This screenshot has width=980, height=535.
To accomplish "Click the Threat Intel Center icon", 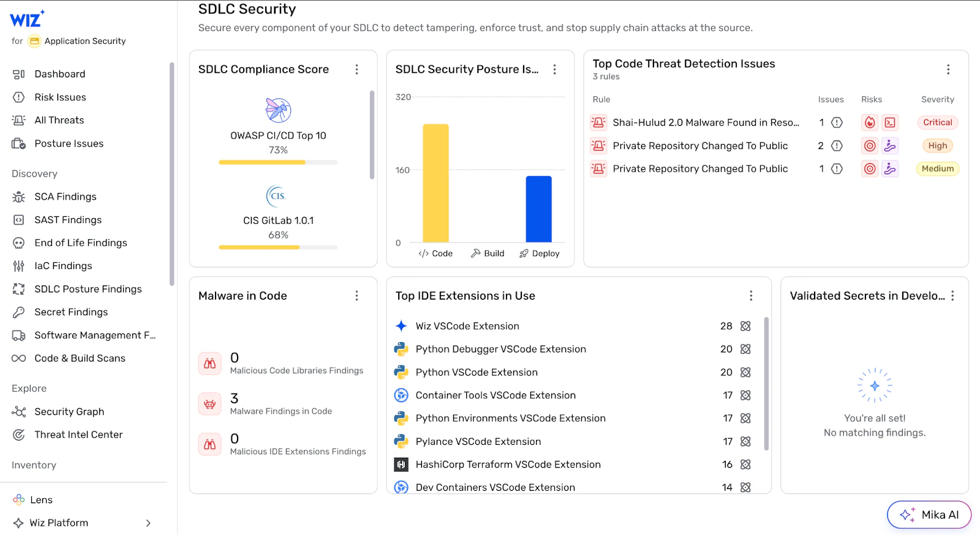I will pyautogui.click(x=19, y=435).
